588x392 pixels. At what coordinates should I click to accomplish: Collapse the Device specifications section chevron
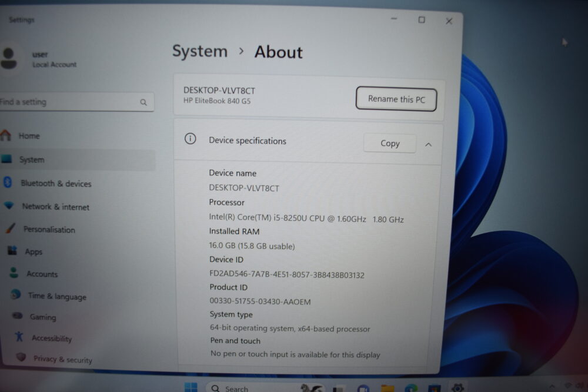[428, 145]
